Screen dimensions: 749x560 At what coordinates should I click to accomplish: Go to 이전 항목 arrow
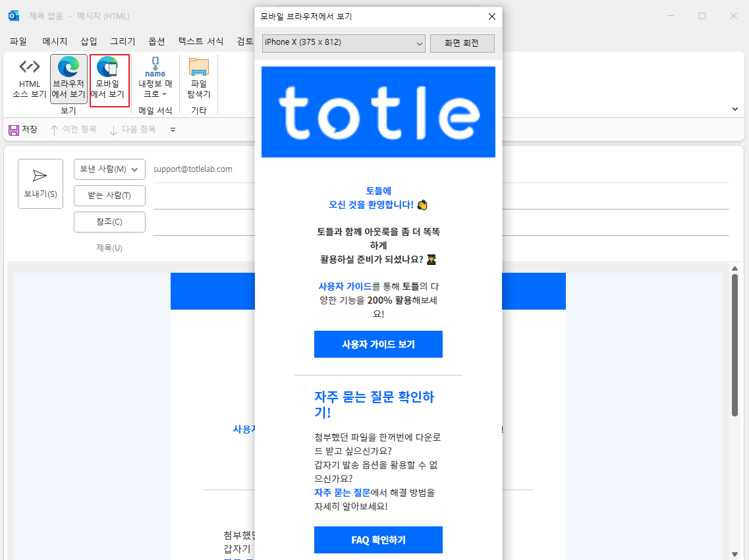54,130
